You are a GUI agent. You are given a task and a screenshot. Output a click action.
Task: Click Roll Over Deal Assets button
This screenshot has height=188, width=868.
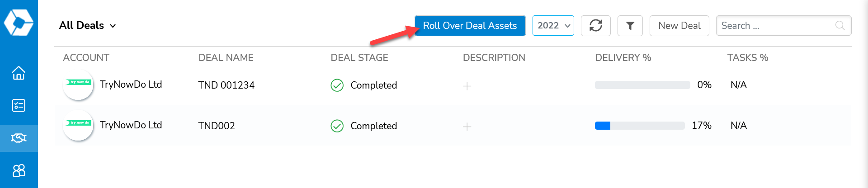[x=470, y=26]
